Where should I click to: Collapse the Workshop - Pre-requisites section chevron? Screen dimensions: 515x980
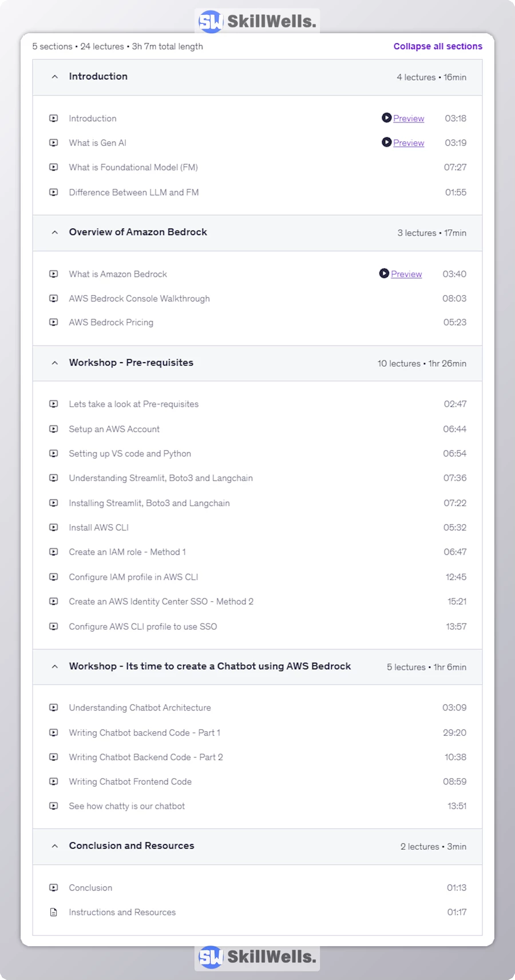(x=55, y=363)
